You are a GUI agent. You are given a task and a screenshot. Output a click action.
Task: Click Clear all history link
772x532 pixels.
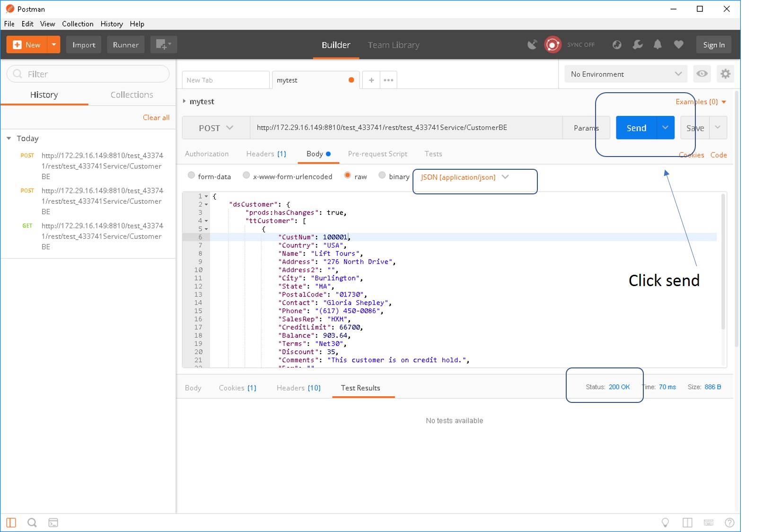pos(156,117)
